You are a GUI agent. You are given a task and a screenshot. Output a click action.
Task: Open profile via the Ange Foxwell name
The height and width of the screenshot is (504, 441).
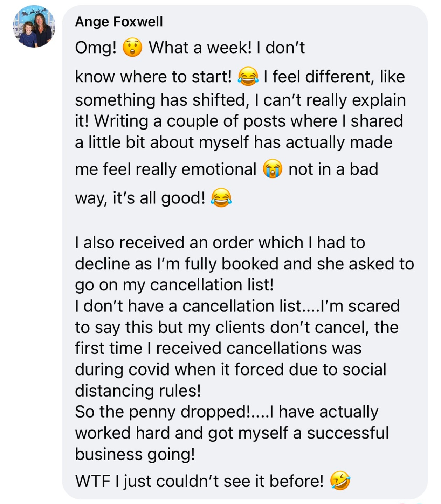(x=119, y=22)
